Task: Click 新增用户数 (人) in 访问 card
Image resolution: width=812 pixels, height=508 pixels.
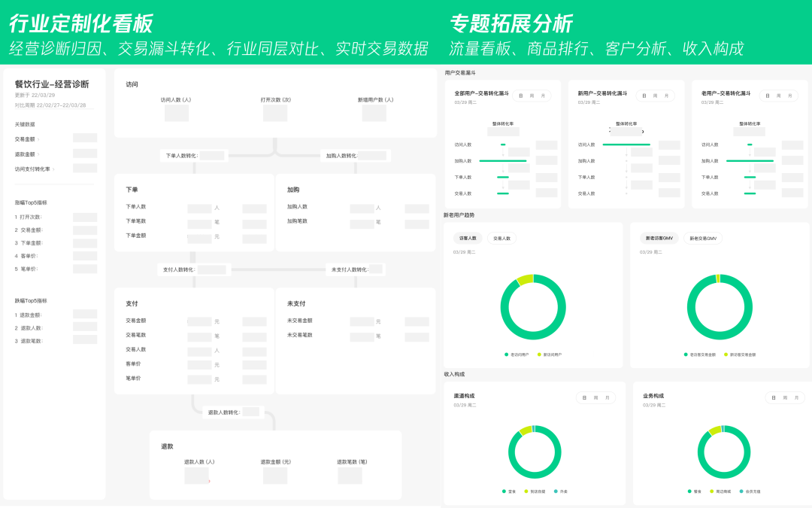Action: [375, 99]
